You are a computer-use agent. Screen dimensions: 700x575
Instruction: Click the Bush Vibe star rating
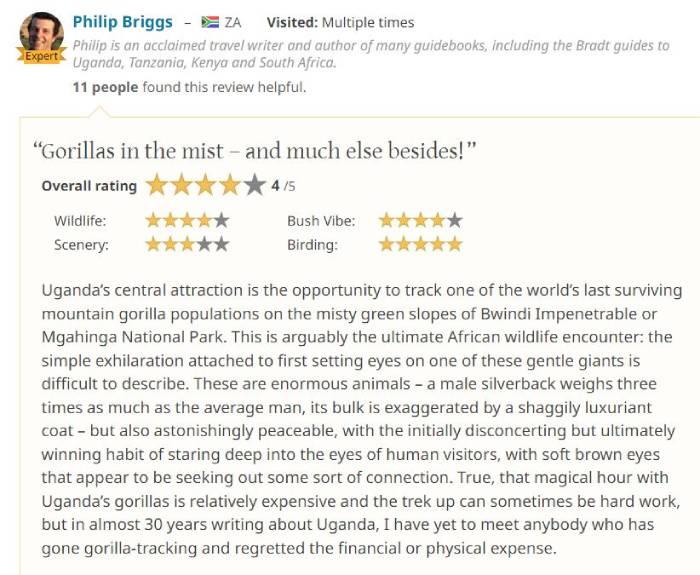[x=421, y=220]
